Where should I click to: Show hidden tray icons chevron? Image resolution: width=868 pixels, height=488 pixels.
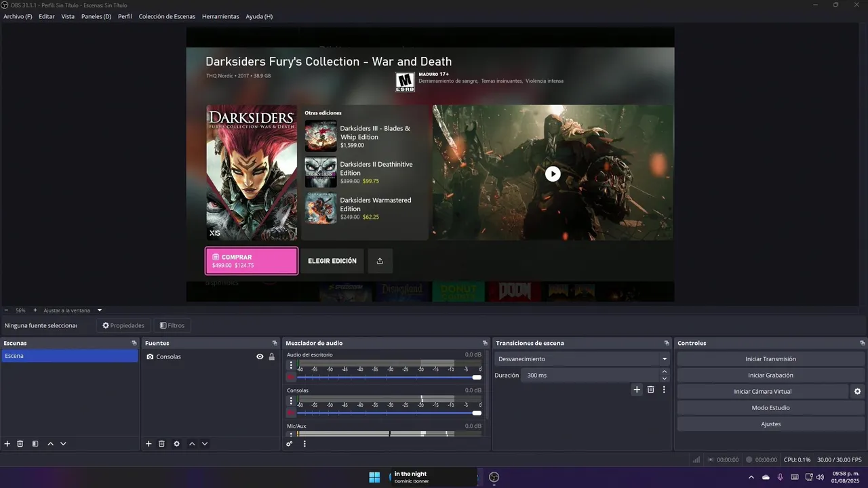click(x=751, y=477)
